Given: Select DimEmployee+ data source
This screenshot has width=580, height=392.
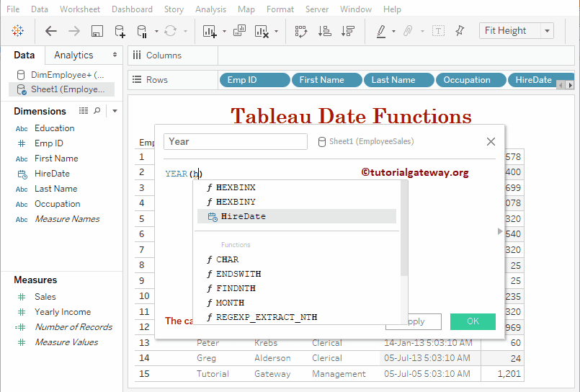Looking at the screenshot, I should point(61,75).
